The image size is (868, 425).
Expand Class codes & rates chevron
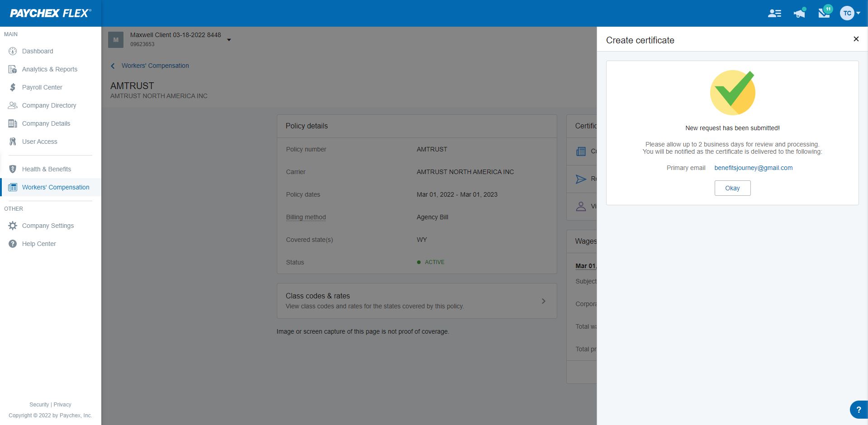point(543,301)
